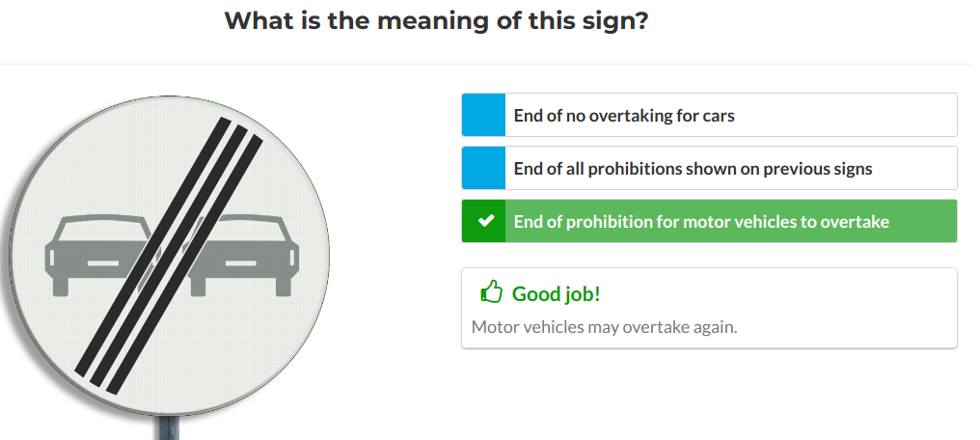Click the question heading 'What is the meaning of this sign?'

(436, 20)
